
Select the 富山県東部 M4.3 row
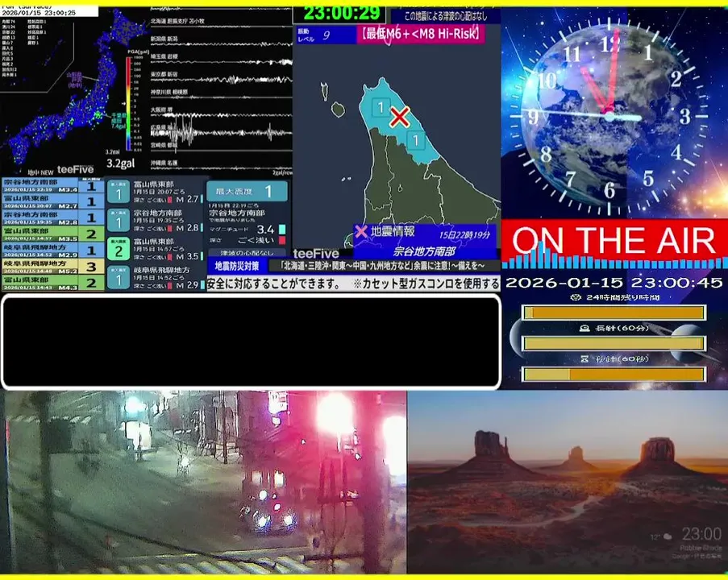(x=52, y=283)
